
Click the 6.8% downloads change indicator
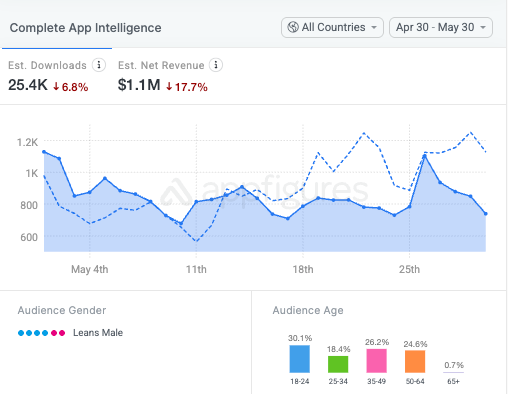tap(71, 87)
